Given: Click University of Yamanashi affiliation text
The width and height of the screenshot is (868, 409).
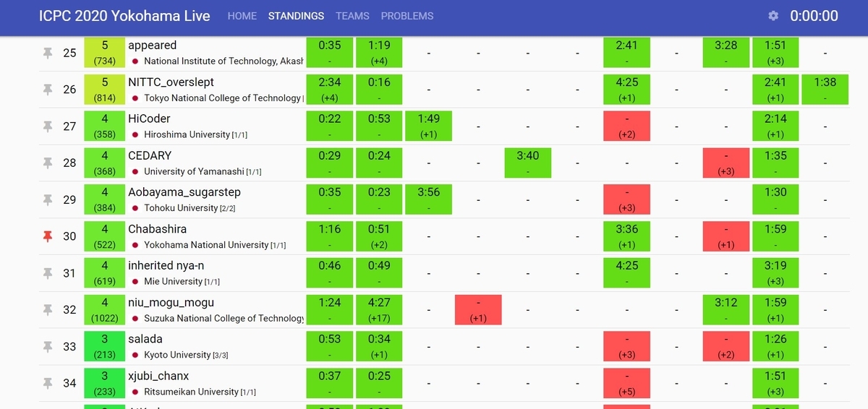Looking at the screenshot, I should coord(194,172).
